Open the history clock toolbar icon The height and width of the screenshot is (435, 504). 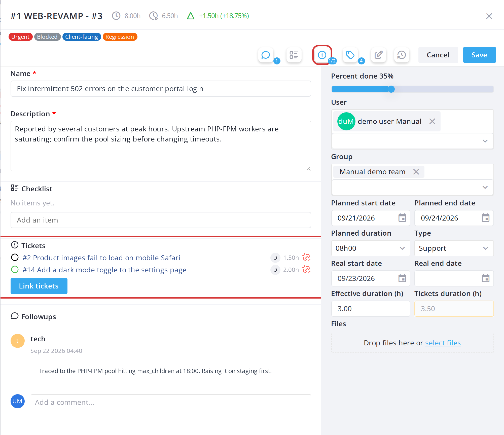(402, 55)
